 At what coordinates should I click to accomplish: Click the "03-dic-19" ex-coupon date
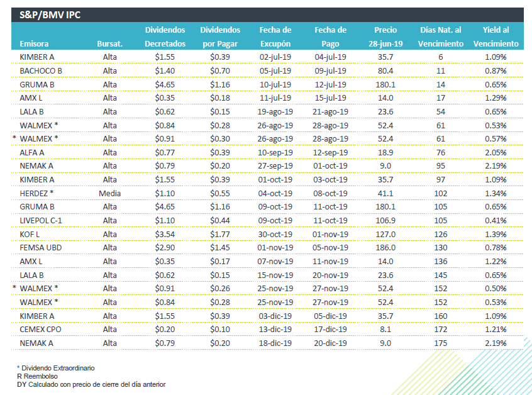click(x=275, y=316)
